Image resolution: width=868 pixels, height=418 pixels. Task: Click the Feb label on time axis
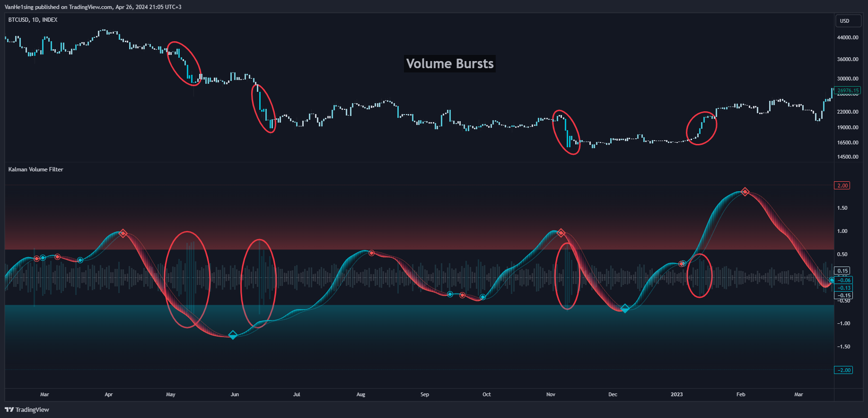point(741,394)
